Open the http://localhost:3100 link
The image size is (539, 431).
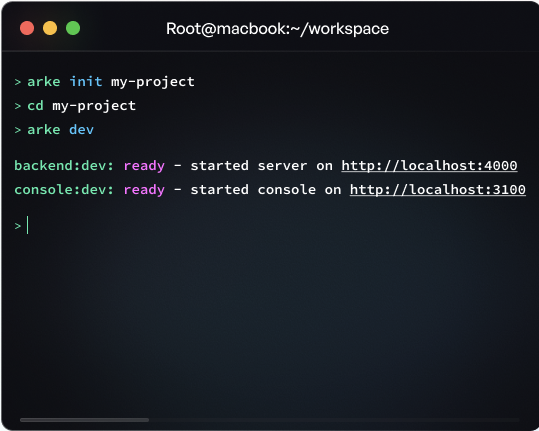pyautogui.click(x=438, y=190)
